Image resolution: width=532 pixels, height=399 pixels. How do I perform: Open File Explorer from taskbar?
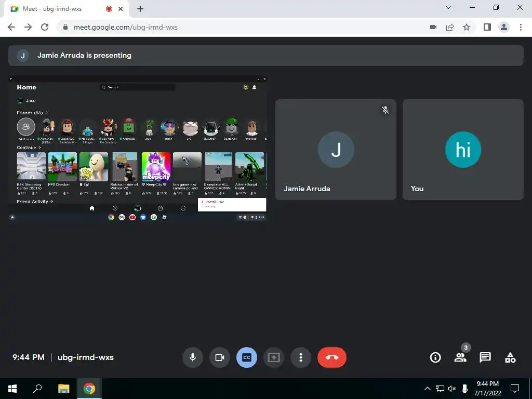point(64,389)
